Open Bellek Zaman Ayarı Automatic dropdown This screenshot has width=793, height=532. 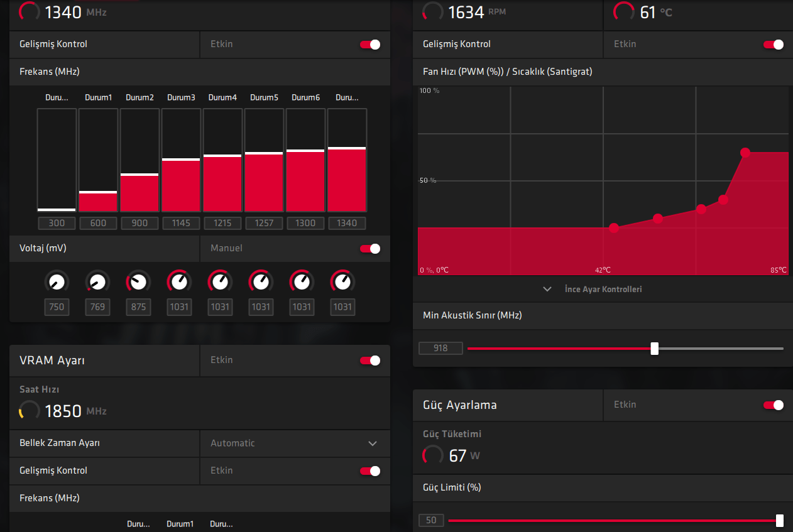pyautogui.click(x=295, y=443)
